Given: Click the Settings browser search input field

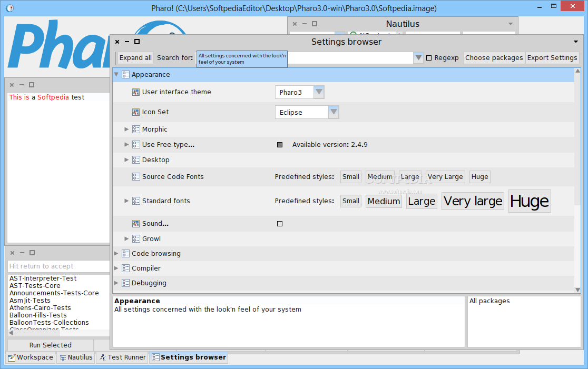Looking at the screenshot, I should pos(305,58).
